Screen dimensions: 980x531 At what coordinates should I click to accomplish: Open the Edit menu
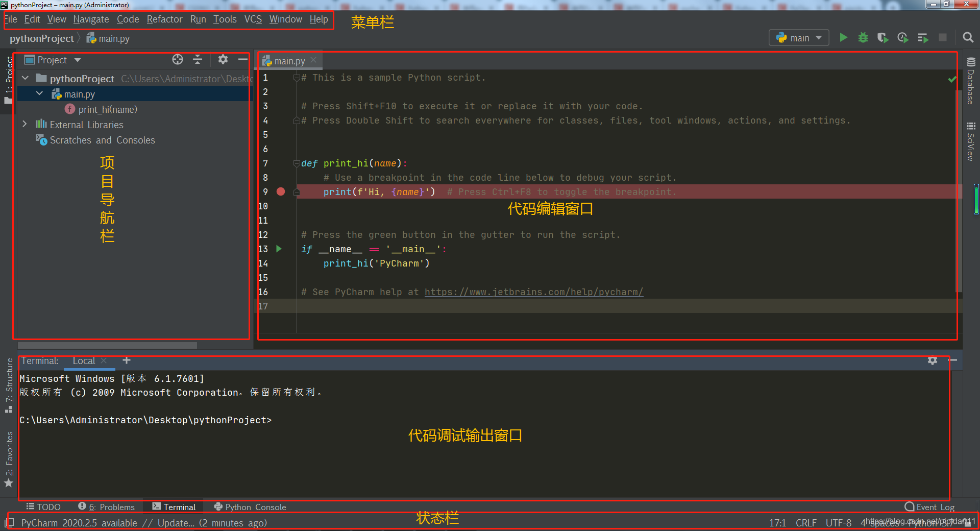(32, 19)
